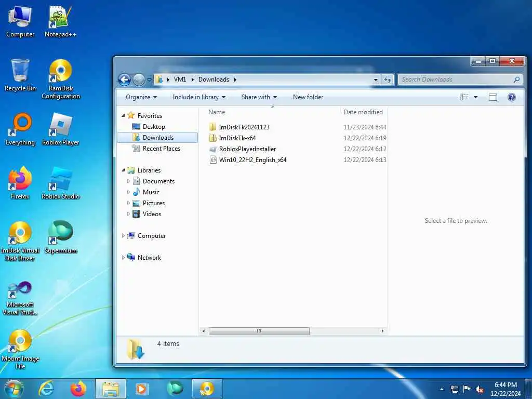Click VM1 in the address breadcrumb
The height and width of the screenshot is (399, 532).
click(x=180, y=79)
